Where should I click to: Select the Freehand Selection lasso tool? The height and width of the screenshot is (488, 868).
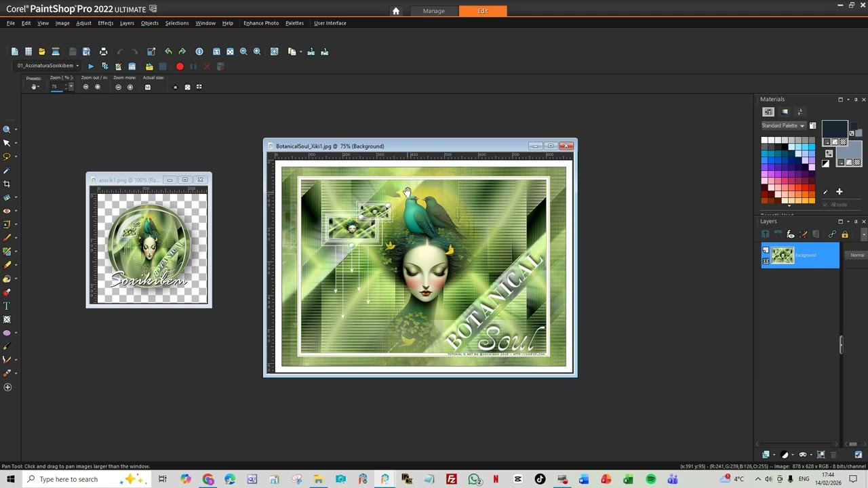(x=7, y=157)
